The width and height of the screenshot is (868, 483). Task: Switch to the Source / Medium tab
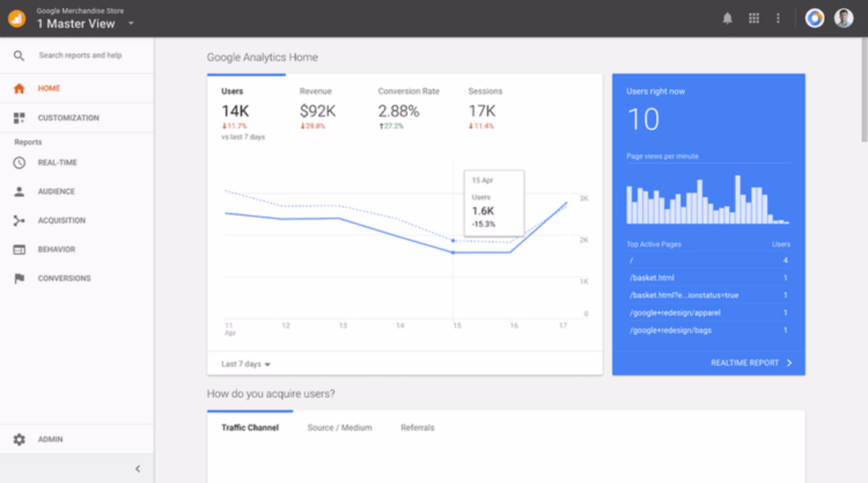pyautogui.click(x=340, y=427)
